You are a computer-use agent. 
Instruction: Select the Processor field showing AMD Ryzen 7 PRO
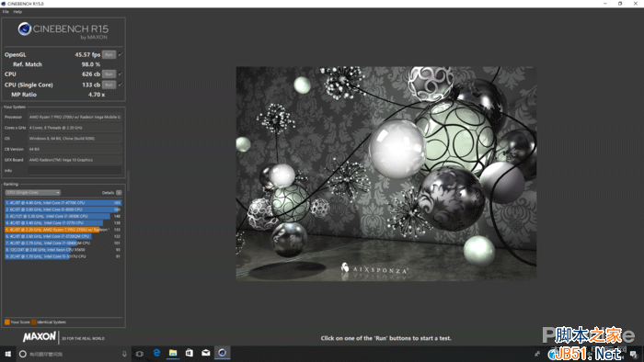75,118
